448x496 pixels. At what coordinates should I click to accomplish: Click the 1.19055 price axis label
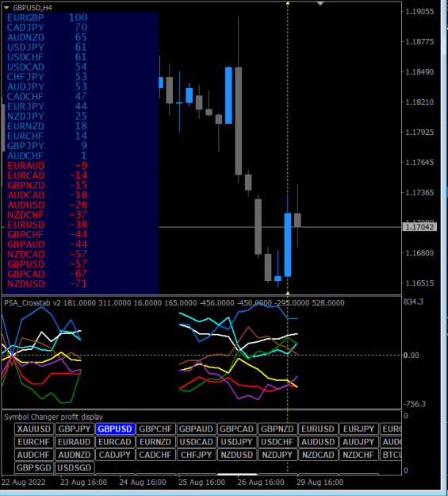419,11
